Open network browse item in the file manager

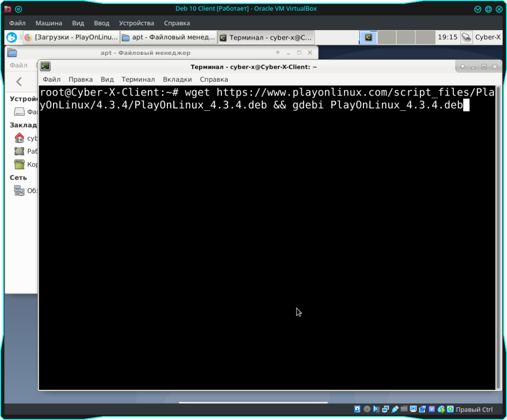coord(26,190)
